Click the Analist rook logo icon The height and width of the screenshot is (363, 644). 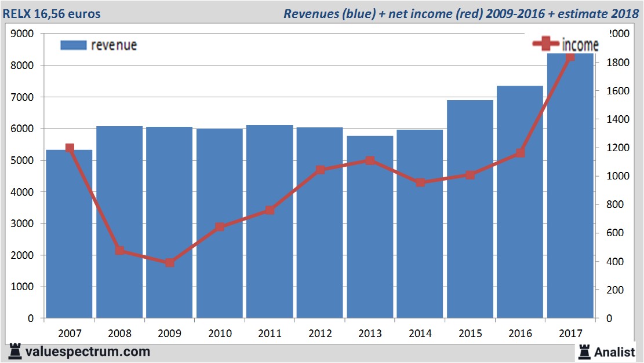584,351
